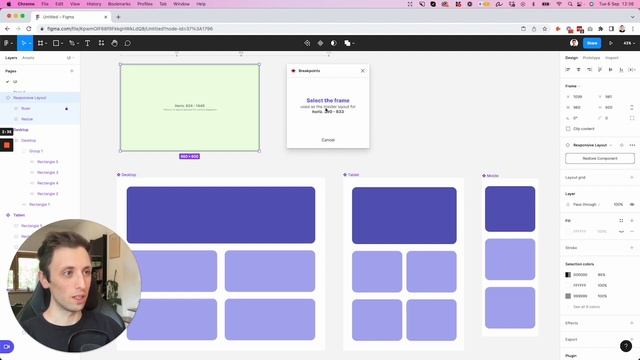Click the black 000000 selection color swatch
640x360 pixels.
[x=568, y=275]
